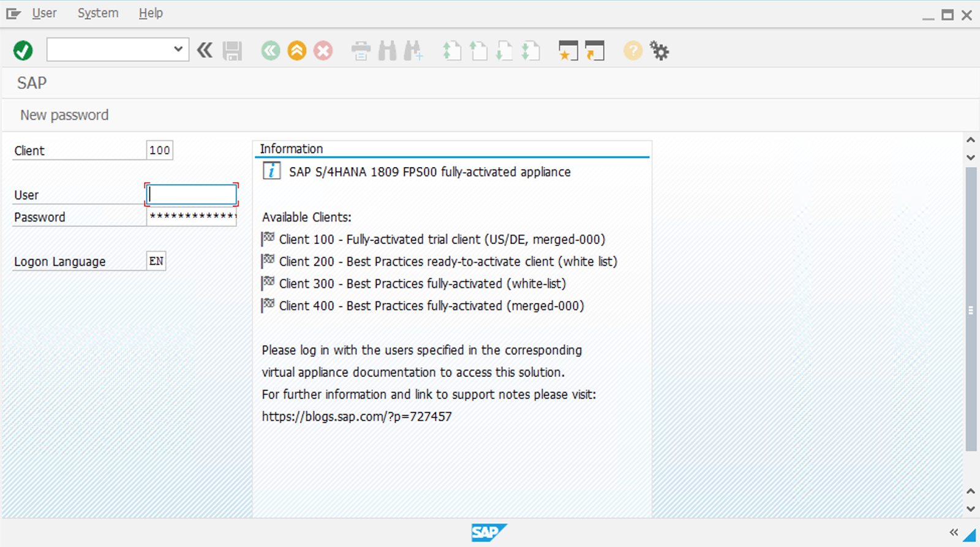The width and height of the screenshot is (980, 547).
Task: Click 'Client 100 - Fully-activated trial client' line
Action: (x=442, y=239)
